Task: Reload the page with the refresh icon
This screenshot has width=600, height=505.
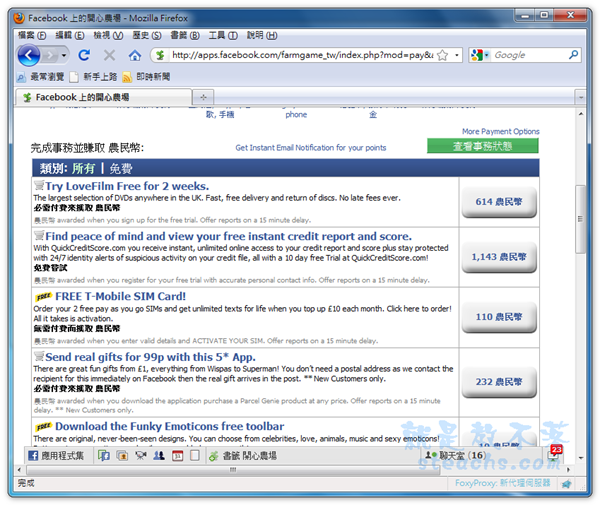Action: [84, 55]
